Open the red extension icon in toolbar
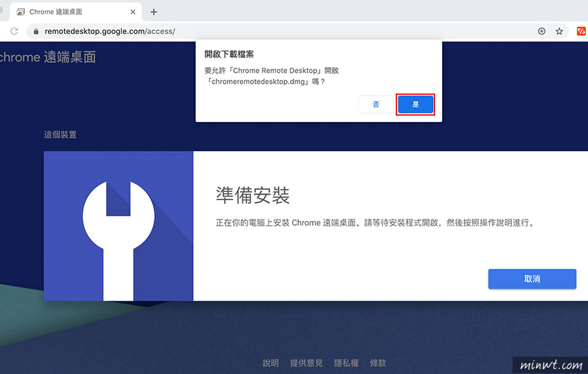588x374 pixels. point(581,31)
